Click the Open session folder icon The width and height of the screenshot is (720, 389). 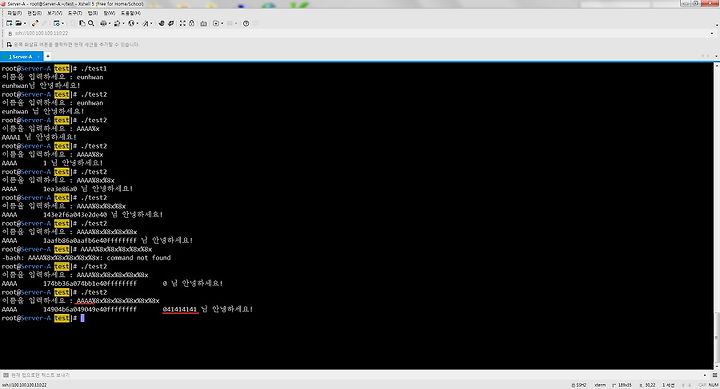pyautogui.click(x=19, y=23)
